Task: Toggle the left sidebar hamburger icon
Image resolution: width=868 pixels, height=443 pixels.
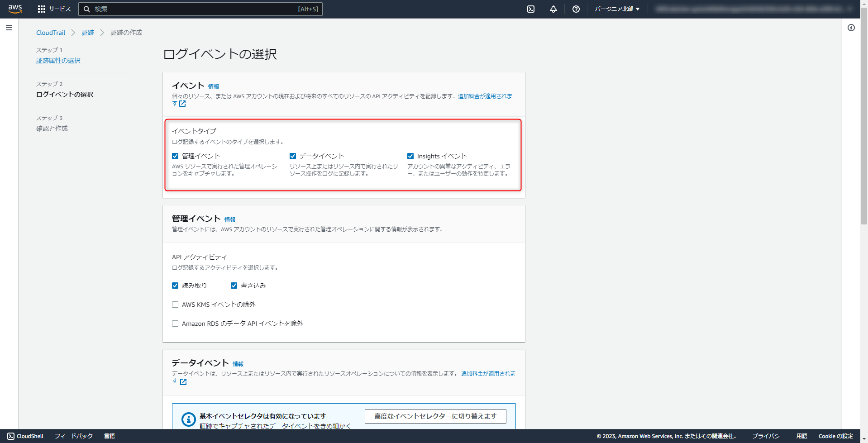Action: point(9,28)
